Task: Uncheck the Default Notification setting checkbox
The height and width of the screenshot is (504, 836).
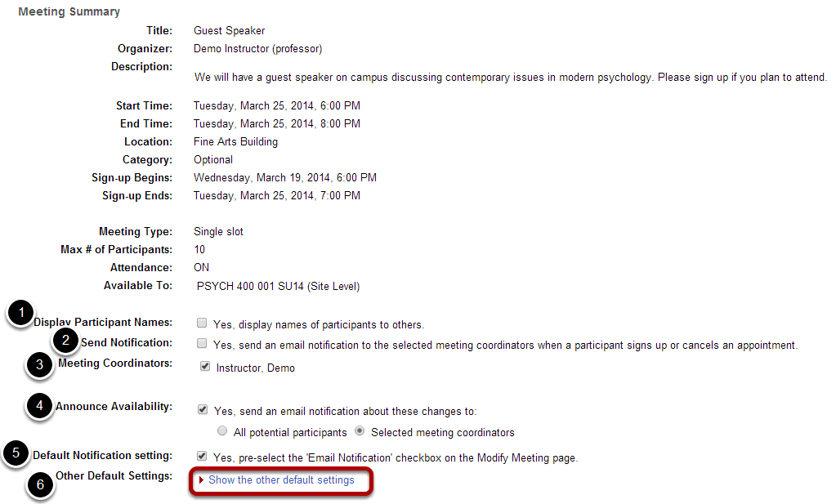Action: click(202, 456)
